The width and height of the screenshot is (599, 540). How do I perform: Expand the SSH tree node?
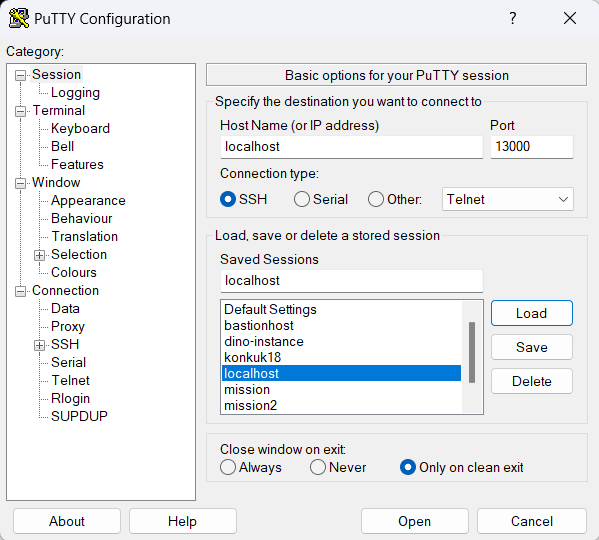pyautogui.click(x=39, y=345)
